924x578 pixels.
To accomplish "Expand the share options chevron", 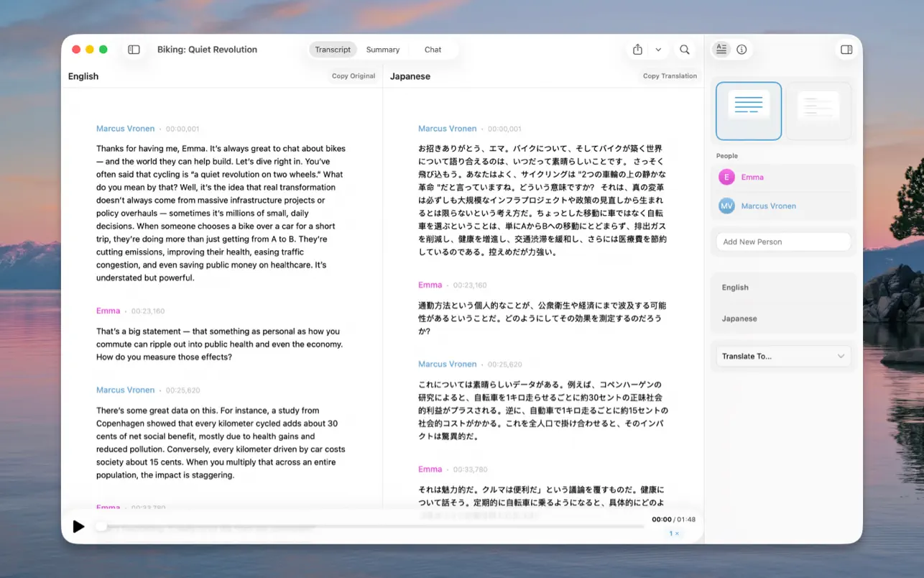I will tap(658, 50).
